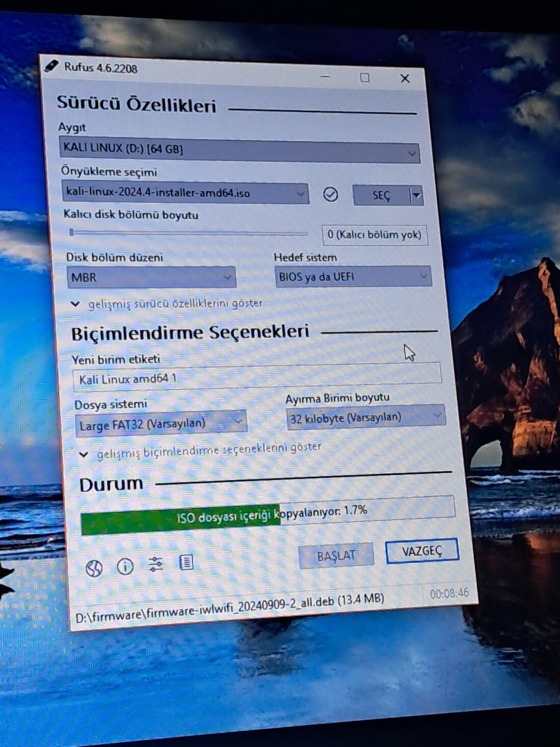Minimize the Rufus window

point(325,76)
